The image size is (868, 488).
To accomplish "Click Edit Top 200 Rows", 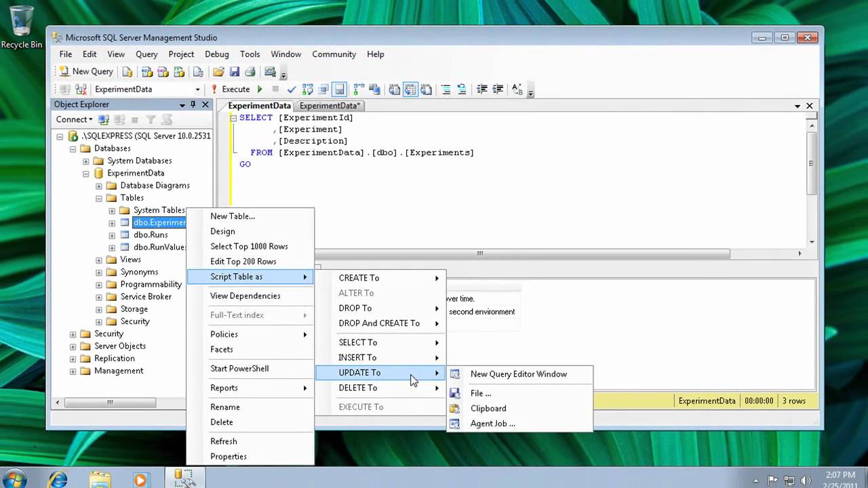I will (250, 262).
